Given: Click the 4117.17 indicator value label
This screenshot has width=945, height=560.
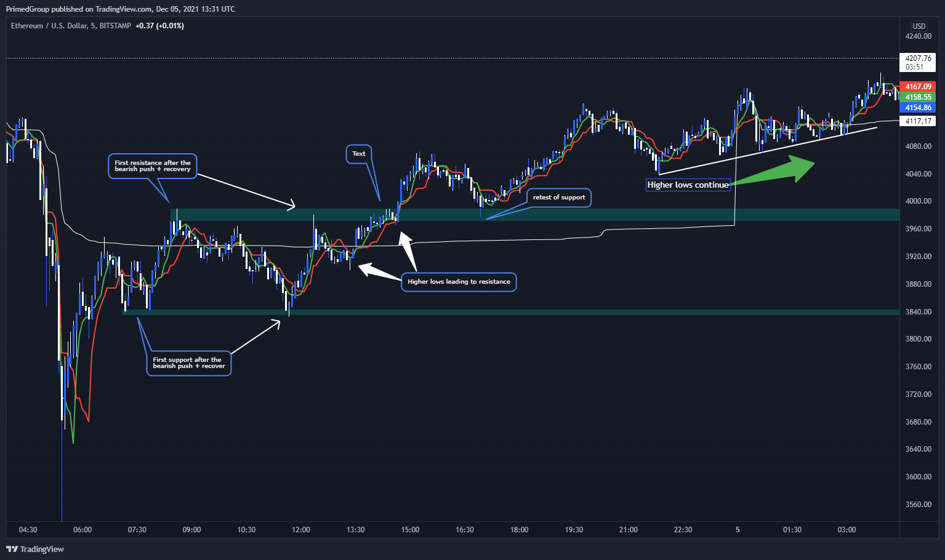Looking at the screenshot, I should click(917, 121).
